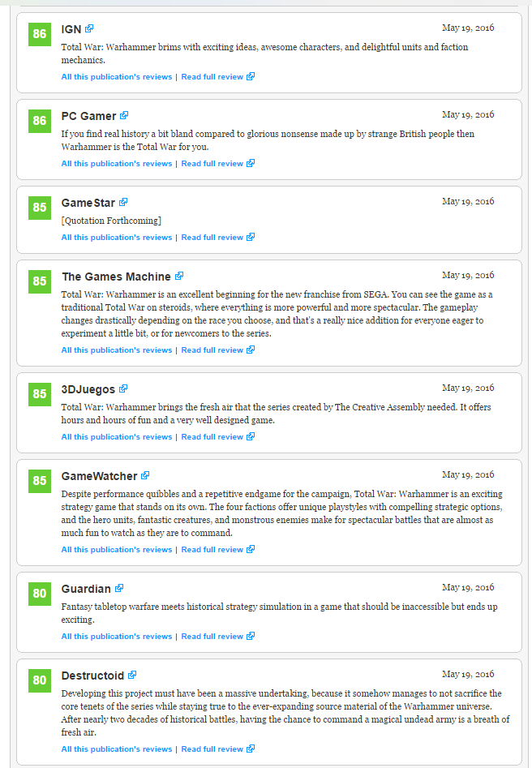Read full Destructoid review
532x768 pixels.
pos(218,749)
